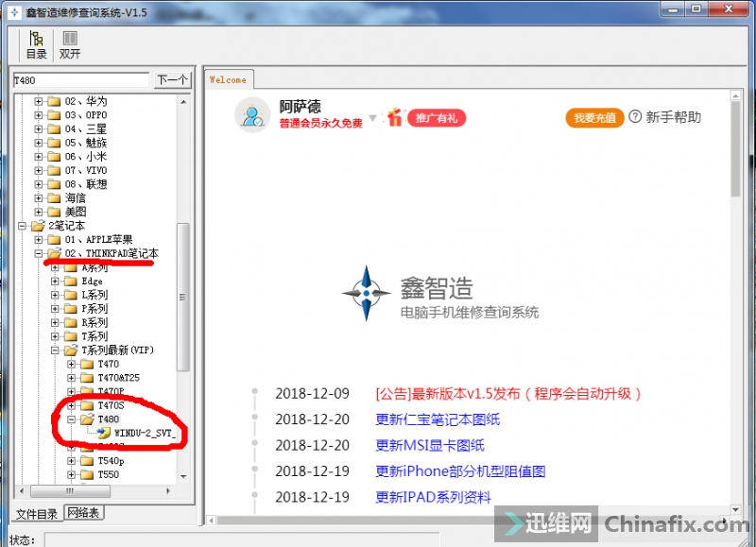The image size is (756, 547).
Task: Click the WINDU-2_SVT file icon
Action: pos(104,433)
